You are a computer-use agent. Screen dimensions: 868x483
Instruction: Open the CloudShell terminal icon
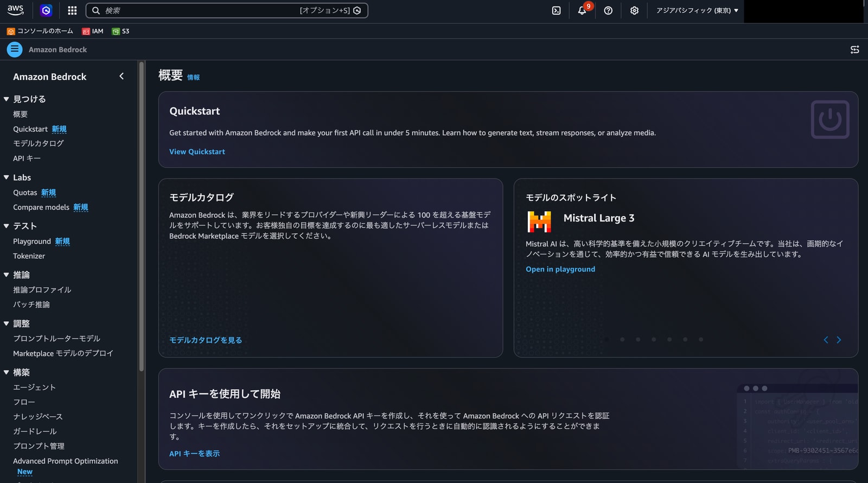pyautogui.click(x=556, y=10)
